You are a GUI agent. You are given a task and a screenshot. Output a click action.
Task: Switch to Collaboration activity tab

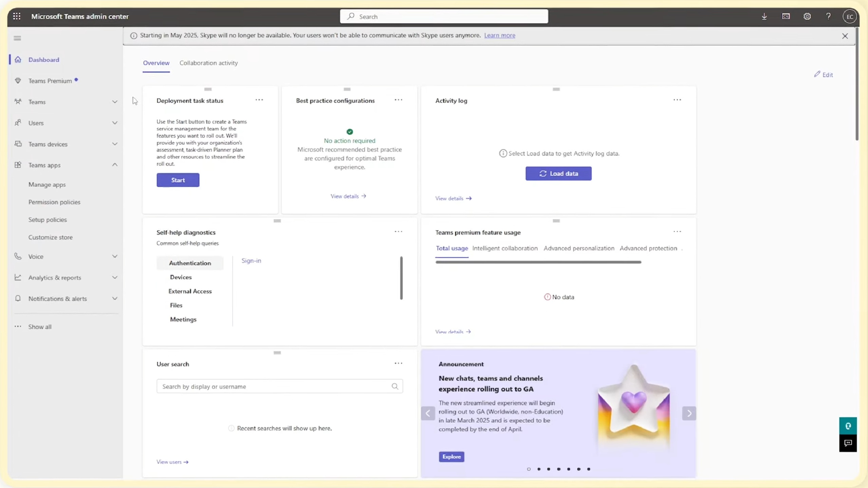pyautogui.click(x=208, y=63)
